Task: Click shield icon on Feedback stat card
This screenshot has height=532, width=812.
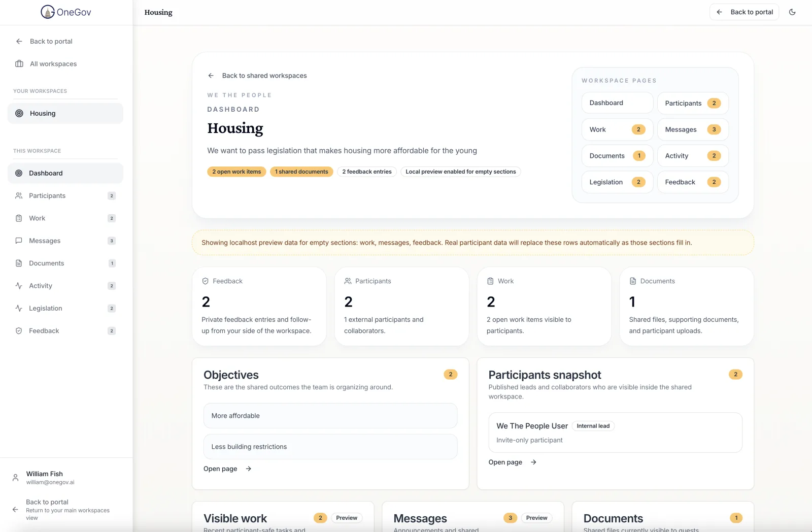Action: click(x=206, y=281)
